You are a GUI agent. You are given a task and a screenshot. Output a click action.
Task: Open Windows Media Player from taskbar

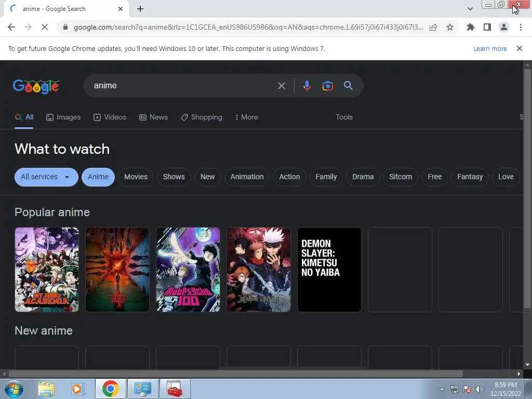(x=77, y=389)
